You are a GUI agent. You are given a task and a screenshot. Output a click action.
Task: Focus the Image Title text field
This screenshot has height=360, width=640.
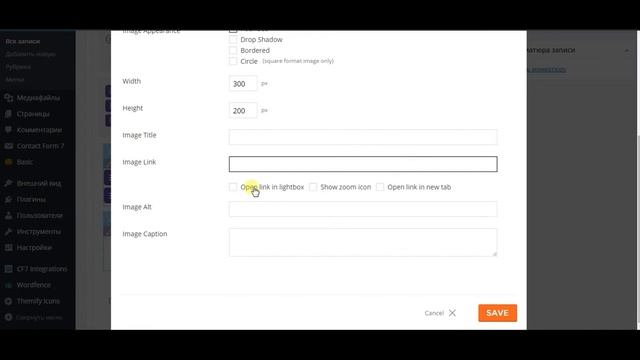tap(363, 137)
